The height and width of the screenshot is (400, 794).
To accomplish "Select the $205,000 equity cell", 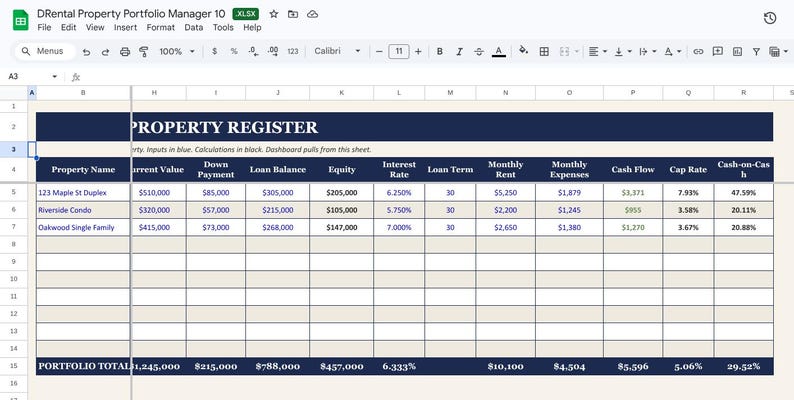I will 341,192.
